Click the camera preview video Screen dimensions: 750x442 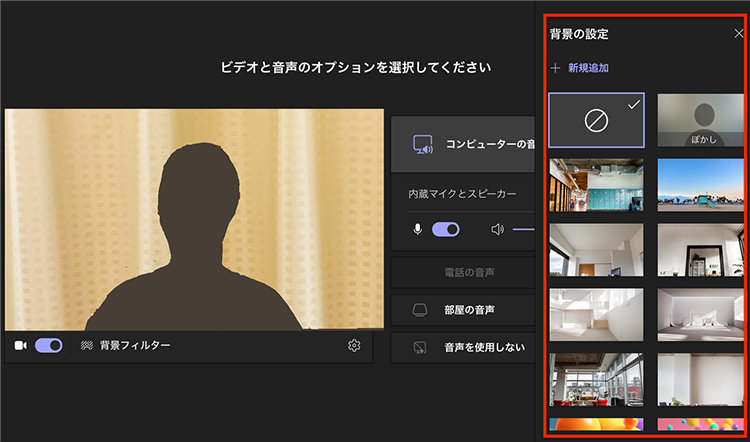pyautogui.click(x=194, y=220)
